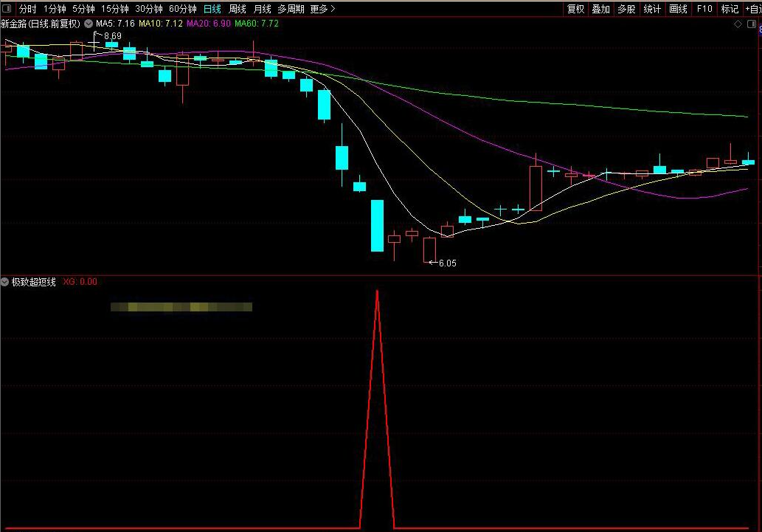Click the red XG signal spike peak

pos(377,291)
